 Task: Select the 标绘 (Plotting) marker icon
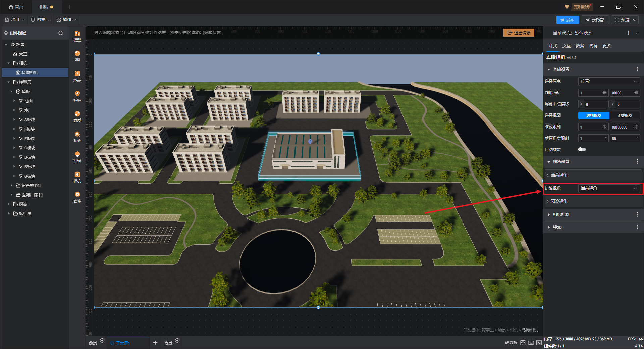[77, 96]
